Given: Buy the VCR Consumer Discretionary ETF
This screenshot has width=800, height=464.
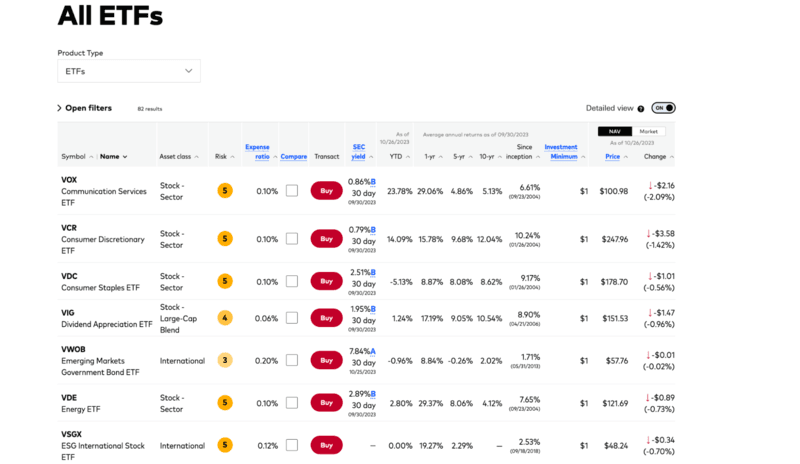Looking at the screenshot, I should point(327,239).
